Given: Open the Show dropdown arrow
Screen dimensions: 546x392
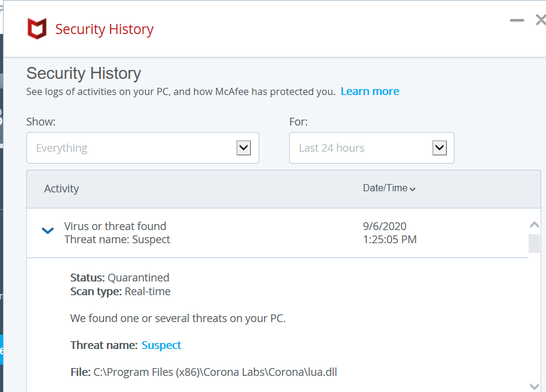Looking at the screenshot, I should [244, 148].
